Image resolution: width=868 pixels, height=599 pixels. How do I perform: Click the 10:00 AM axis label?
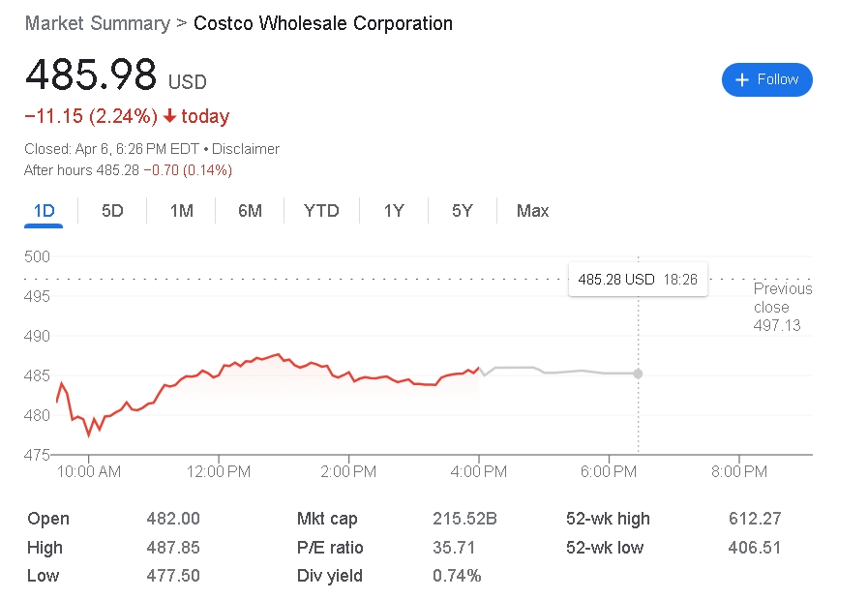click(89, 471)
